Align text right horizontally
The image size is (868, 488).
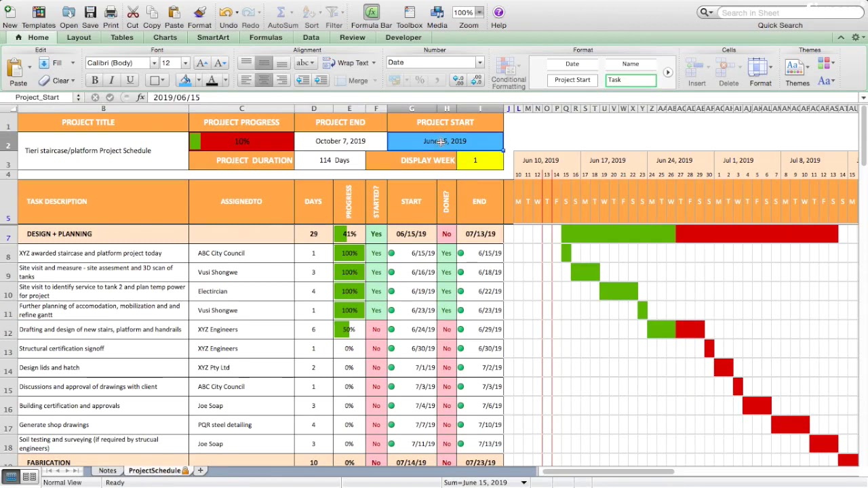[281, 80]
